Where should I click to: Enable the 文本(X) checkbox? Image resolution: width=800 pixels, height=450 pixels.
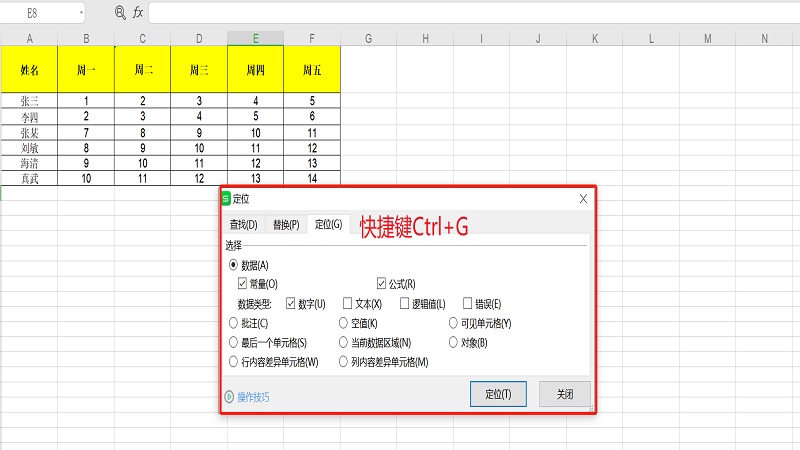tap(347, 303)
